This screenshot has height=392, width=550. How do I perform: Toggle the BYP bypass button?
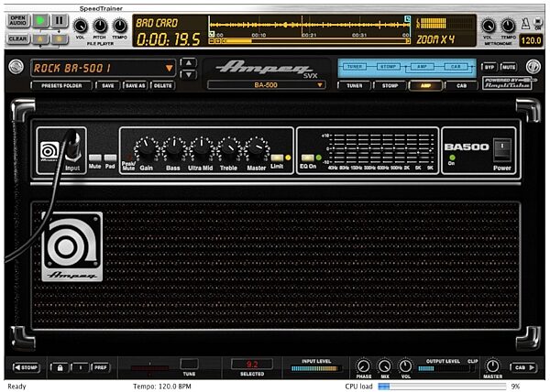tap(489, 67)
